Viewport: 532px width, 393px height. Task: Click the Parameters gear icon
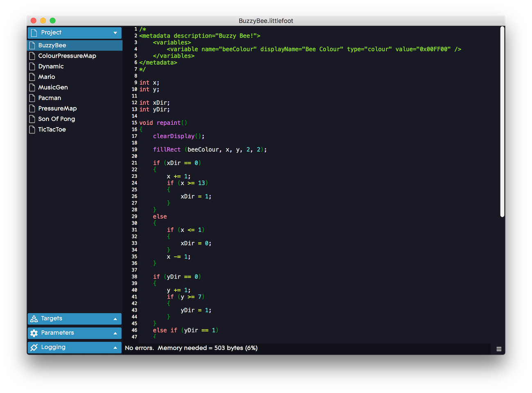(34, 333)
